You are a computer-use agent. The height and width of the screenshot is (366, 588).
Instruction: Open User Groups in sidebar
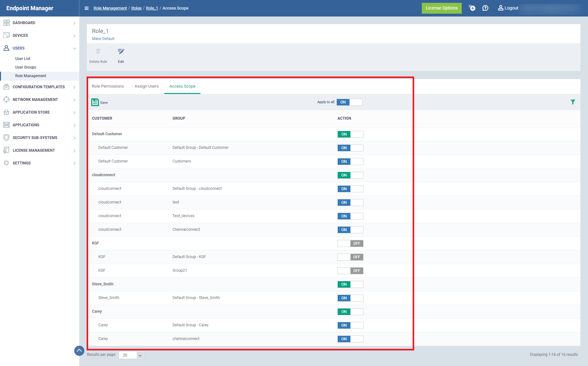tap(26, 67)
